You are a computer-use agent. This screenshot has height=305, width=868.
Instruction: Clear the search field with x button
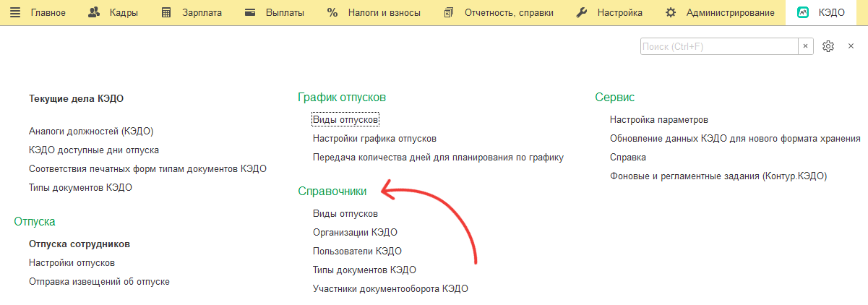point(805,46)
